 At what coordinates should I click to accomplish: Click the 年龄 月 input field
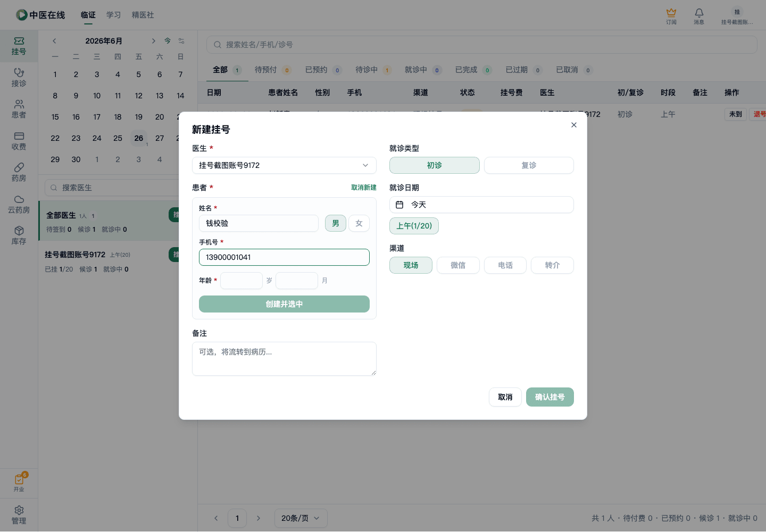tap(297, 281)
